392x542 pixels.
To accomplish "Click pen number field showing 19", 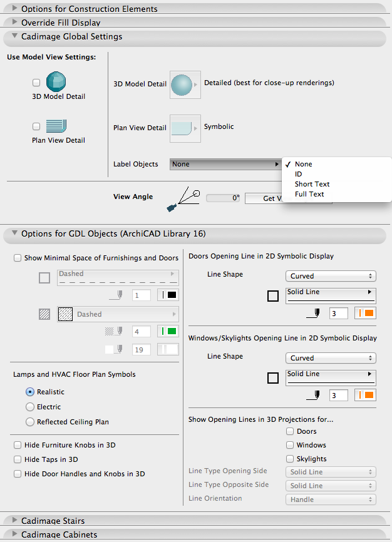I will (142, 350).
